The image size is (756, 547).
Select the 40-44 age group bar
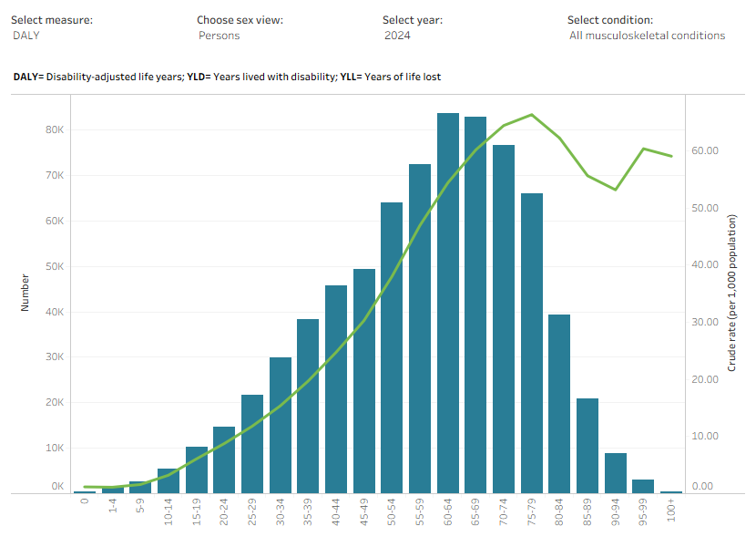click(336, 389)
